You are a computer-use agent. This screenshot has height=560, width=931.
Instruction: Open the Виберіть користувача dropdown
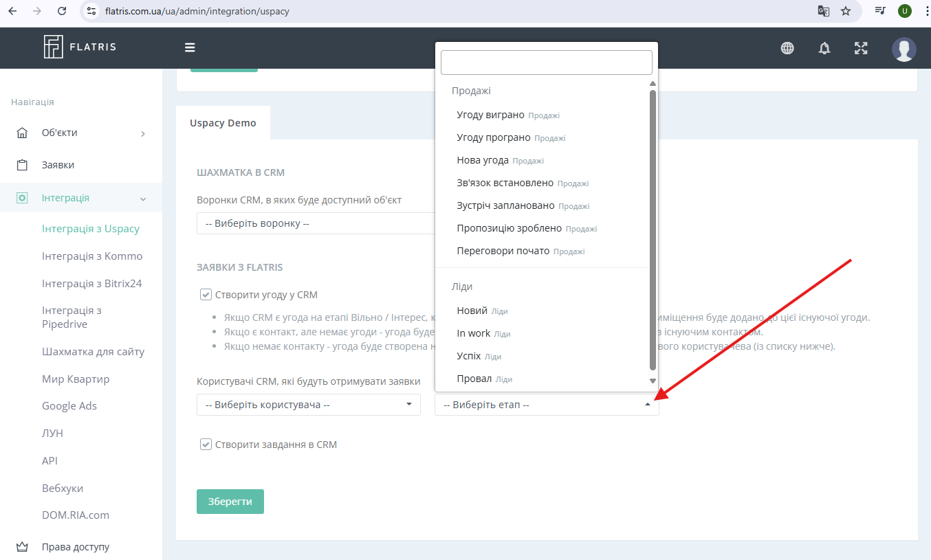(309, 405)
